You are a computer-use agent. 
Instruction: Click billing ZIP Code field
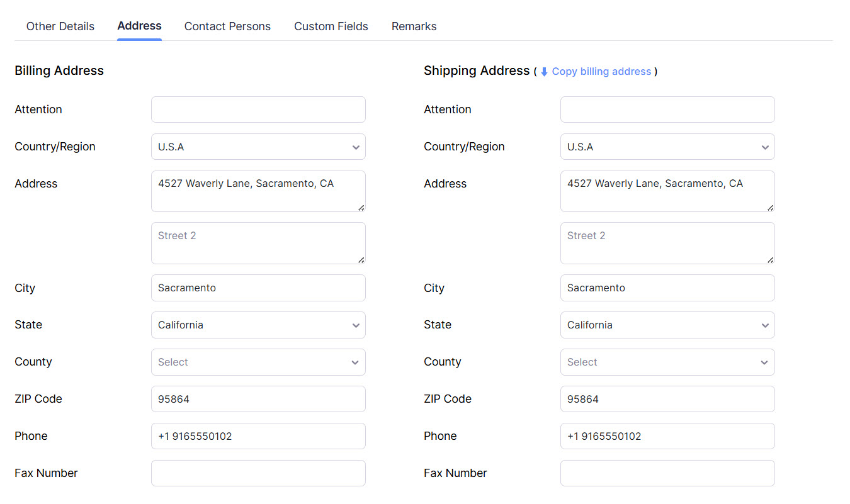point(258,399)
